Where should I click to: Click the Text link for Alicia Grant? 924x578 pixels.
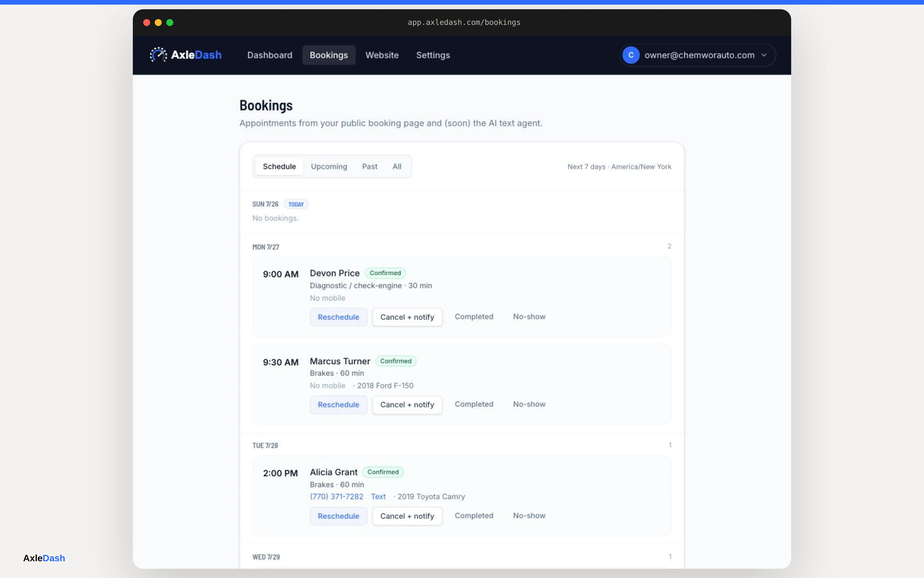pos(378,497)
